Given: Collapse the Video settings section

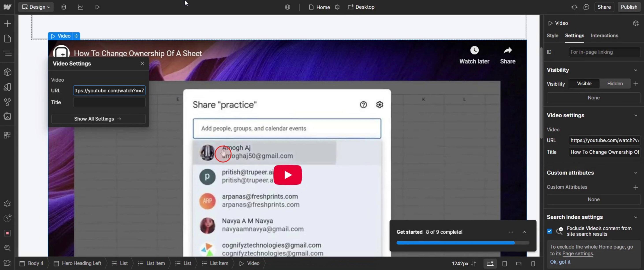Looking at the screenshot, I should 635,115.
